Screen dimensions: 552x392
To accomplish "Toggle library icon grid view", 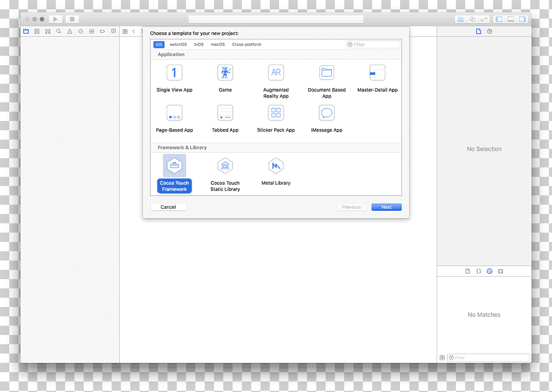I will pyautogui.click(x=442, y=357).
